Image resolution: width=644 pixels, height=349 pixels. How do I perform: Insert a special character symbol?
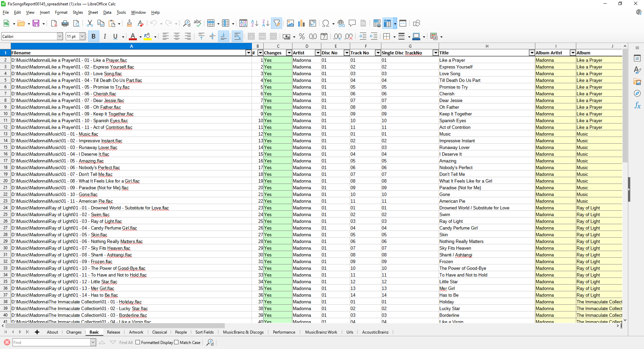point(325,23)
